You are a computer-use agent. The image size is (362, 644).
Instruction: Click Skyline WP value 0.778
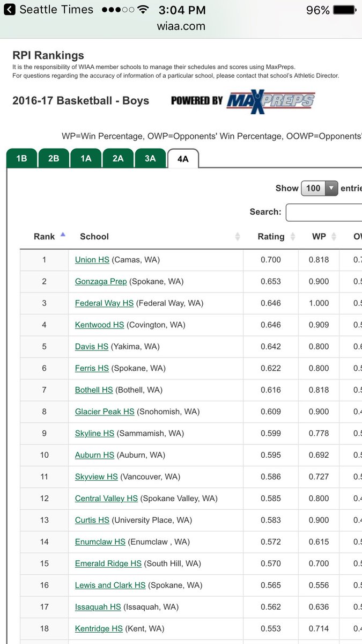(319, 433)
